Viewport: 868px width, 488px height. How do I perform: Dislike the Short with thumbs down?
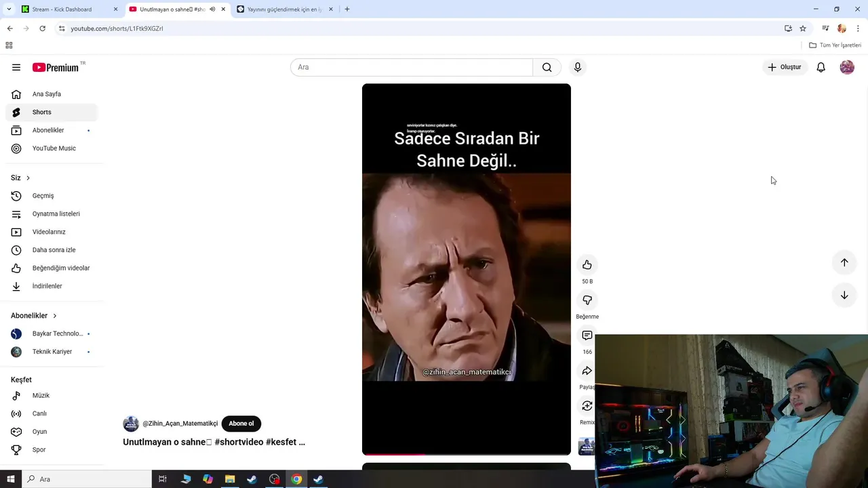click(x=587, y=300)
